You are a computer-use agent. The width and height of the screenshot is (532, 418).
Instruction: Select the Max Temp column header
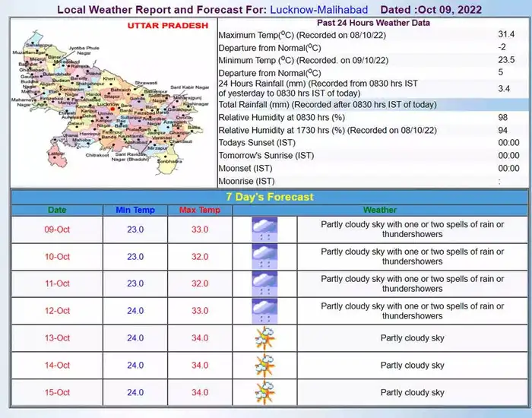coord(199,210)
